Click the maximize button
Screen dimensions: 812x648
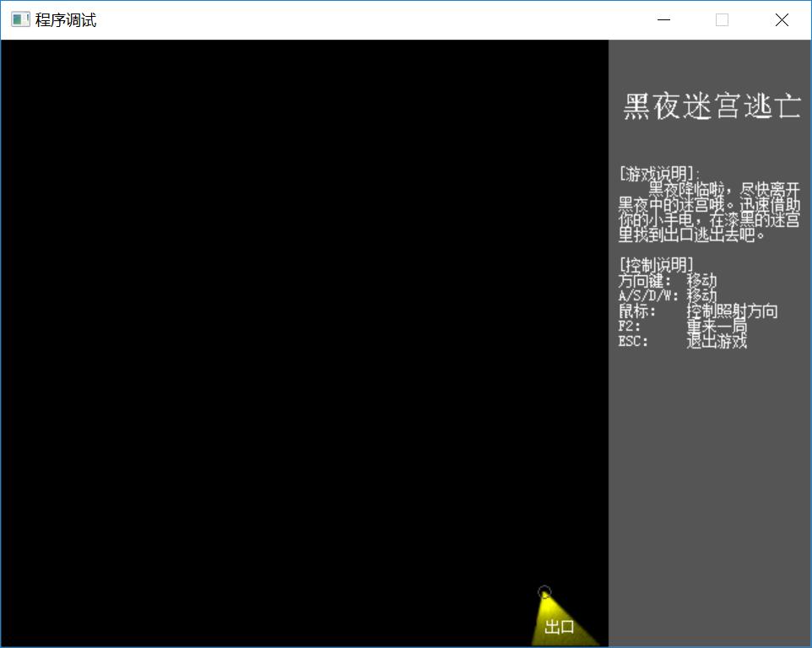click(722, 19)
